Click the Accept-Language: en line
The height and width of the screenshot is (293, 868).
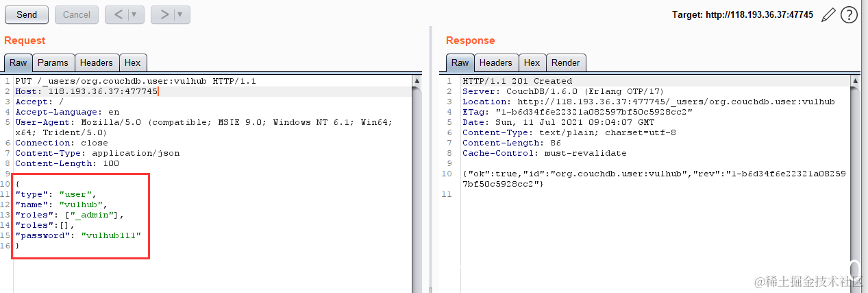pos(67,112)
